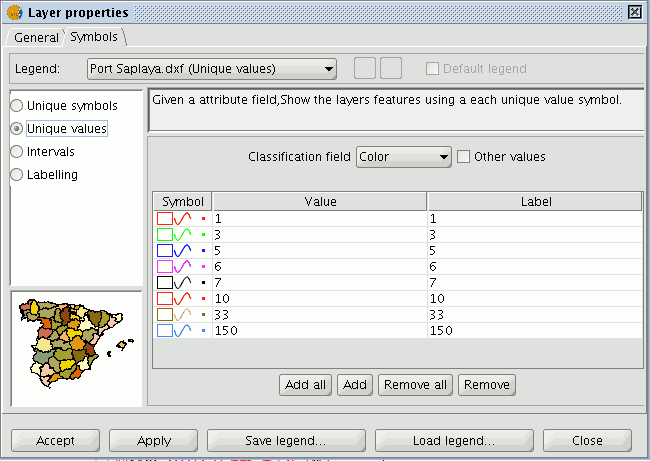This screenshot has height=461, width=650.
Task: Click the Add all button
Action: click(305, 385)
